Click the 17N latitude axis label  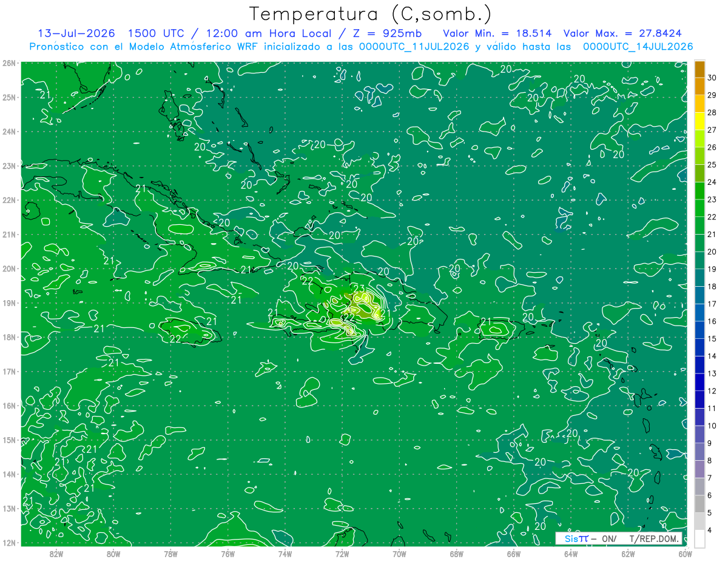(8, 371)
